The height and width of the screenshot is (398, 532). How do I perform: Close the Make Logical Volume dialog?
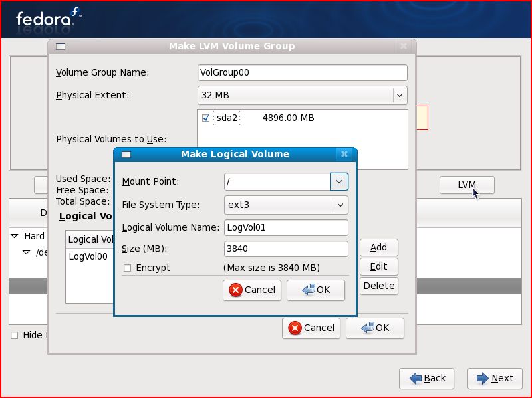point(344,154)
